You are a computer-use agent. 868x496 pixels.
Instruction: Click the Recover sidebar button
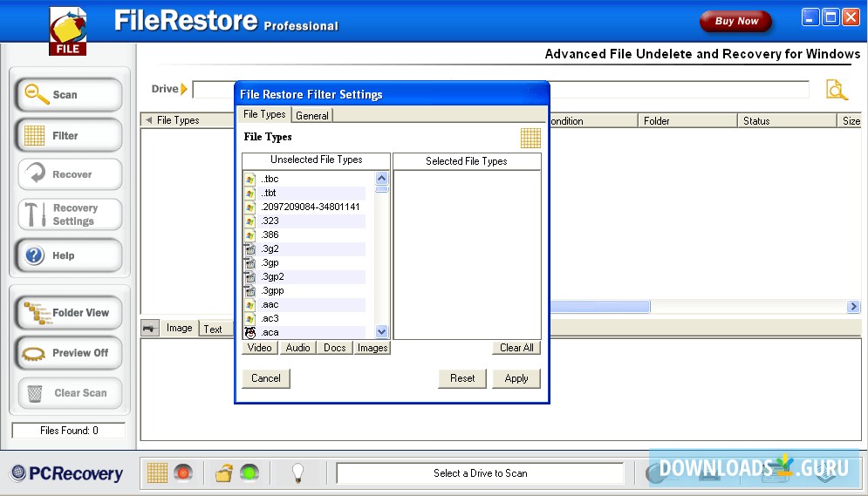pos(69,174)
